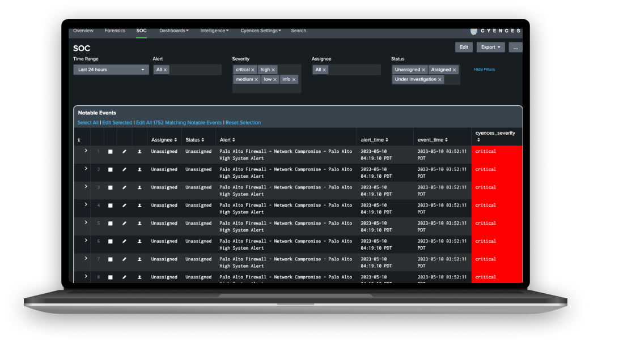Click Edit All 1752 Matching Notable Events

coord(179,123)
